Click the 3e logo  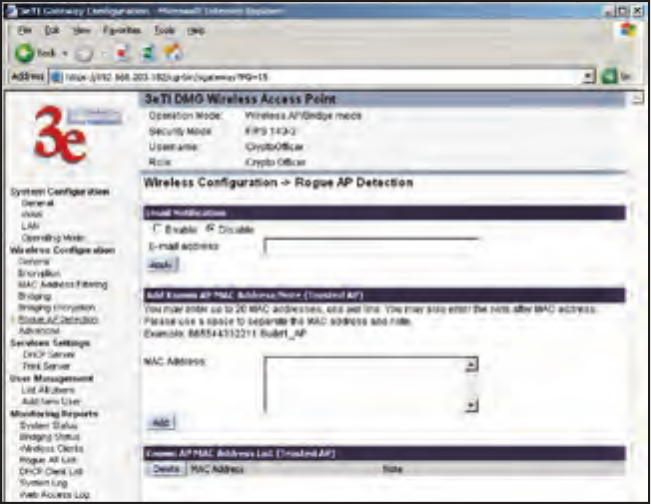click(x=59, y=134)
